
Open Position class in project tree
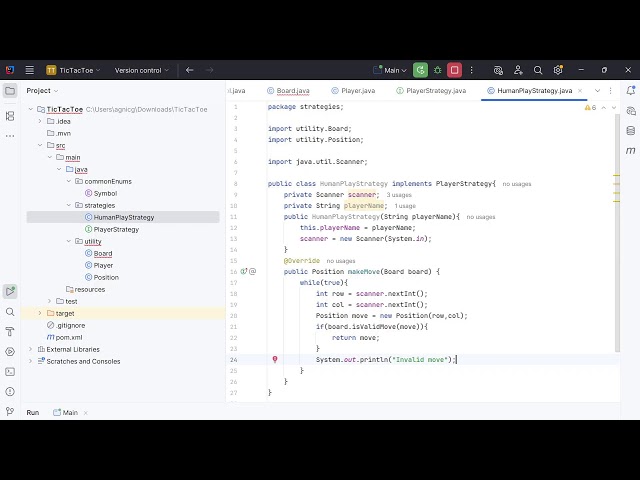[102, 277]
